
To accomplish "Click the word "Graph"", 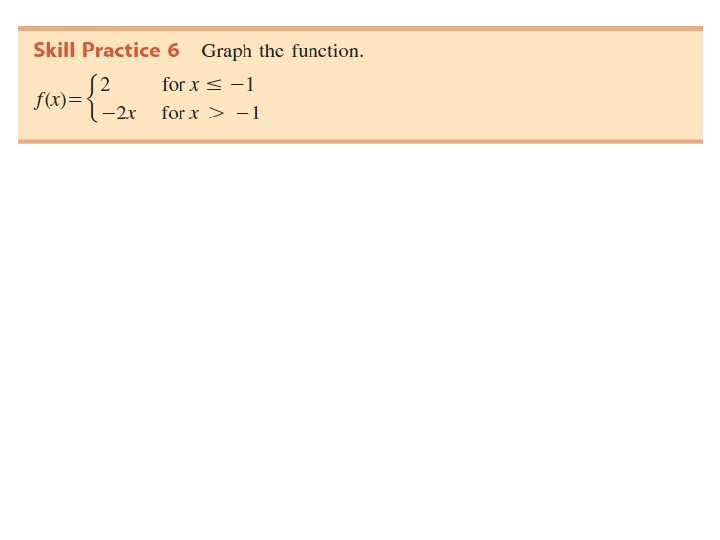I will click(x=227, y=51).
